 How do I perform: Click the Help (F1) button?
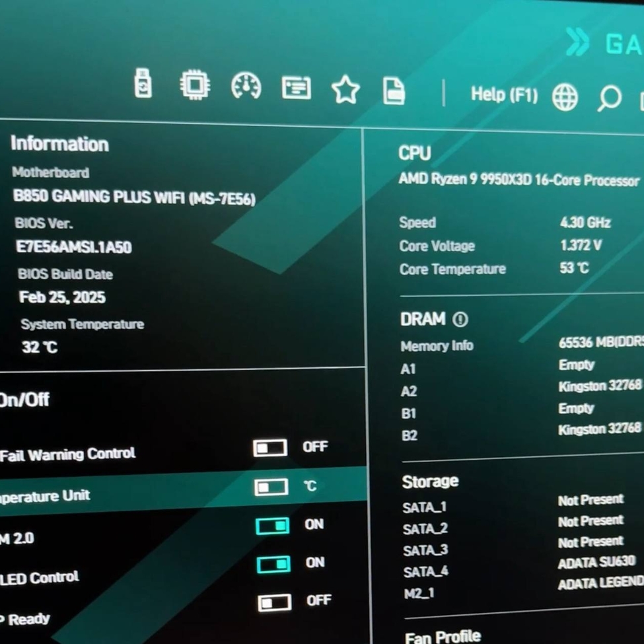[504, 94]
